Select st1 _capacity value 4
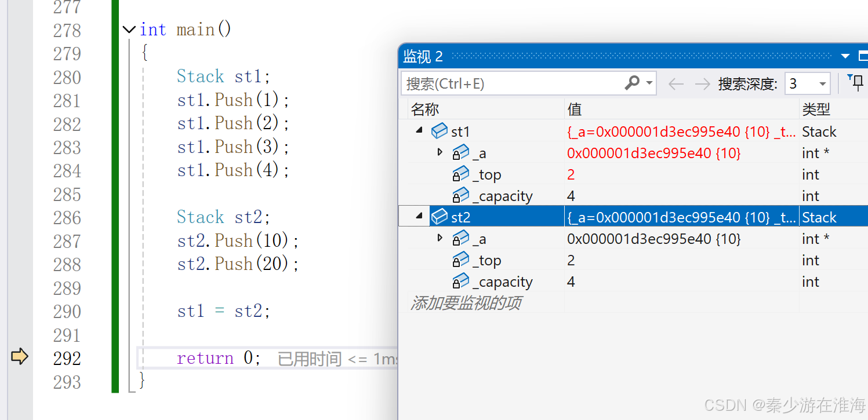868x420 pixels. coord(571,196)
